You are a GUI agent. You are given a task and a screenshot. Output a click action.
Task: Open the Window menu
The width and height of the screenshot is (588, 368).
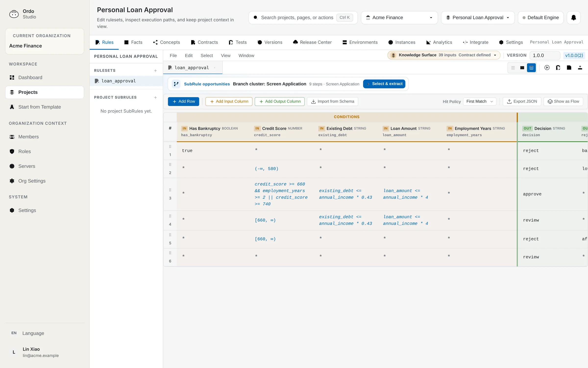pos(246,56)
